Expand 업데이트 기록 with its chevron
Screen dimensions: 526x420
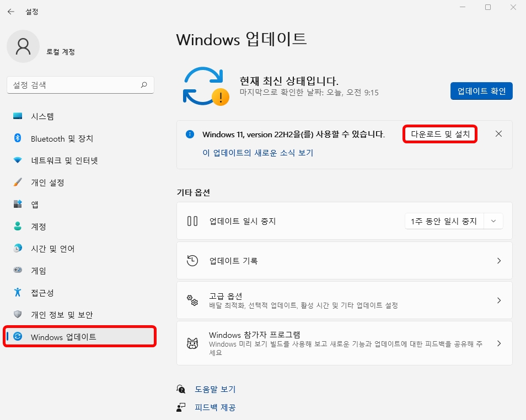(x=499, y=261)
